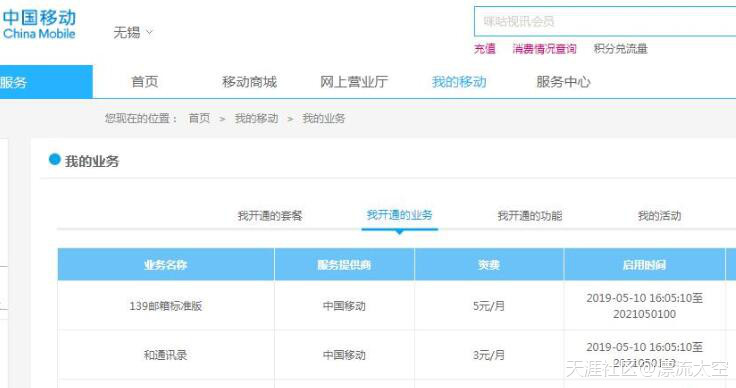Click the 我的业务 section heading
Screen dimensions: 736x388
tap(92, 161)
